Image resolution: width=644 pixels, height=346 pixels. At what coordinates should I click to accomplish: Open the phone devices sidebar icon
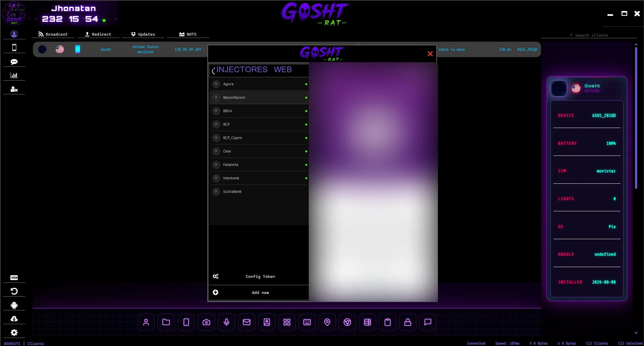(14, 48)
